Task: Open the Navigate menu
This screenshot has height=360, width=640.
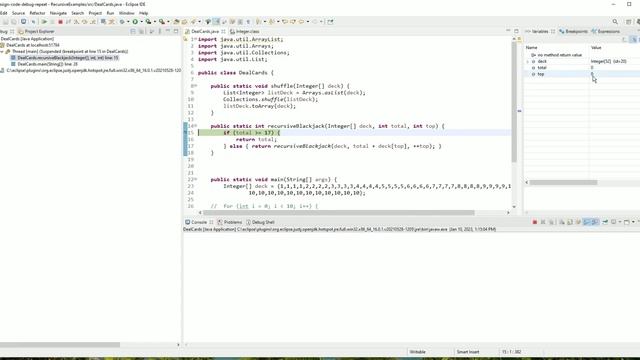Action: pos(58,13)
